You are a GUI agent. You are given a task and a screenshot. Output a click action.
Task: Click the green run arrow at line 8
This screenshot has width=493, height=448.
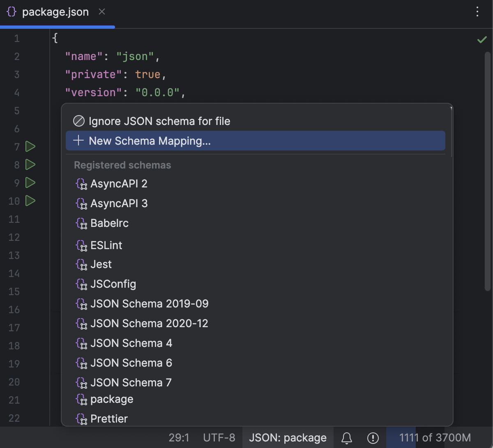30,164
